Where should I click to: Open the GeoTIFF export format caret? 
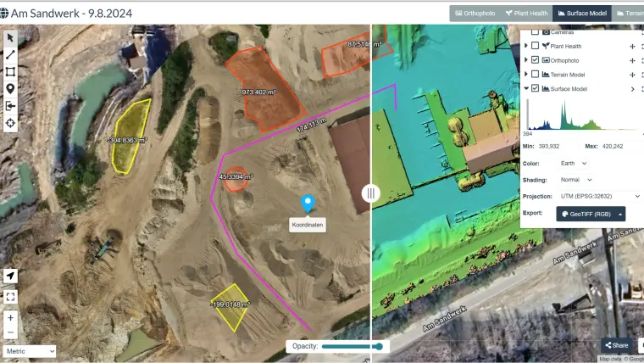tap(620, 214)
